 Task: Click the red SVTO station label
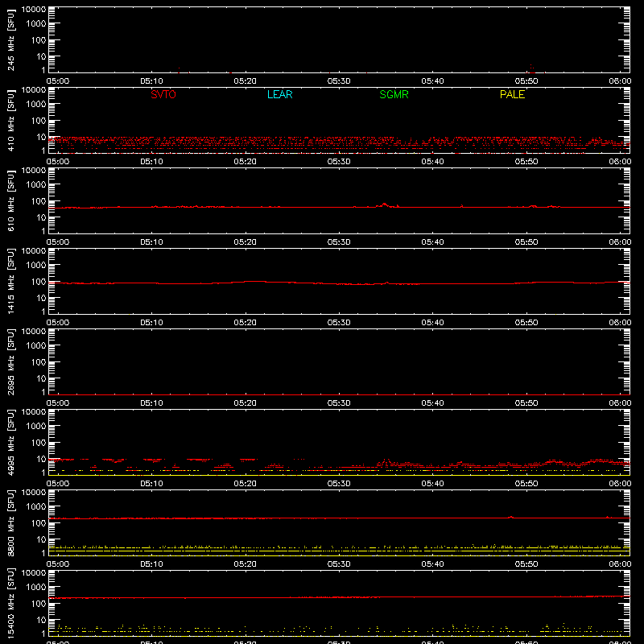(163, 94)
